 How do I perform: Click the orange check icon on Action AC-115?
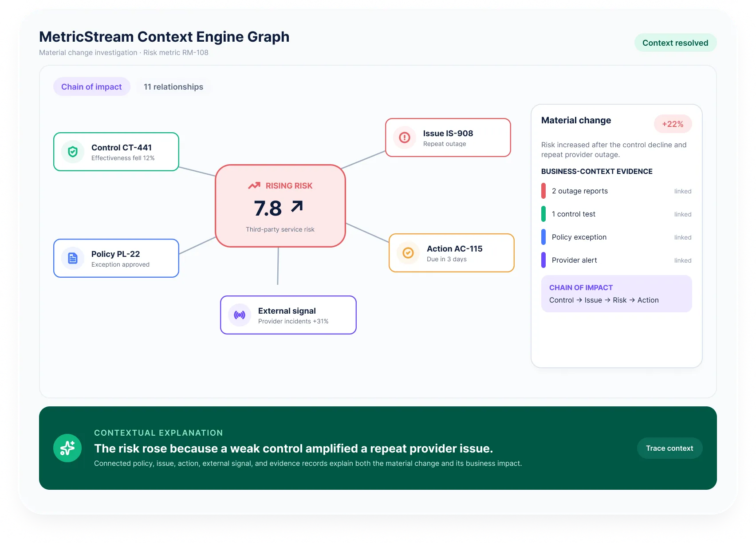point(408,253)
